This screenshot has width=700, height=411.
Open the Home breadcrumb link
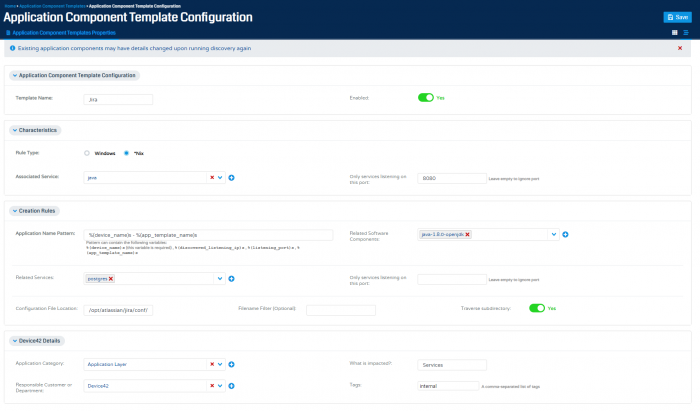pyautogui.click(x=10, y=6)
